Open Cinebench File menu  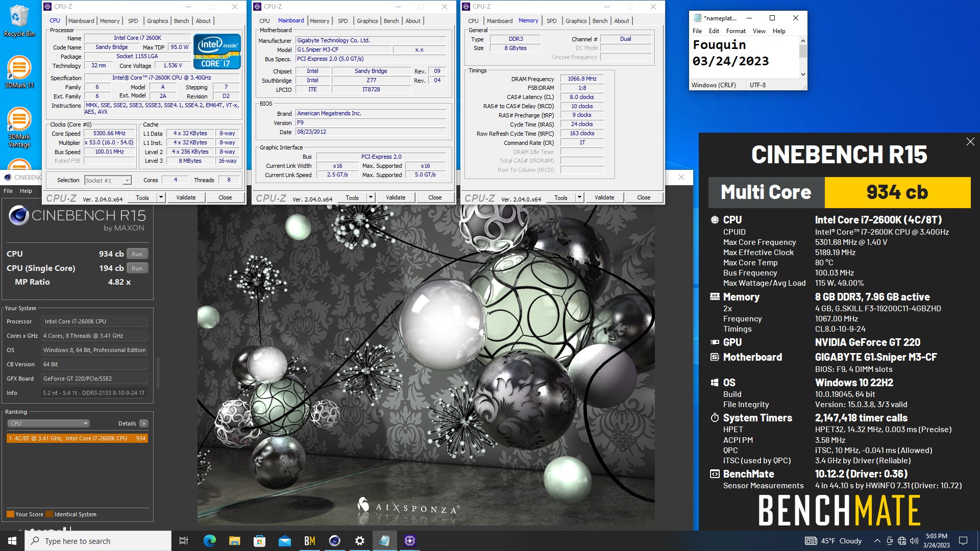click(x=8, y=191)
